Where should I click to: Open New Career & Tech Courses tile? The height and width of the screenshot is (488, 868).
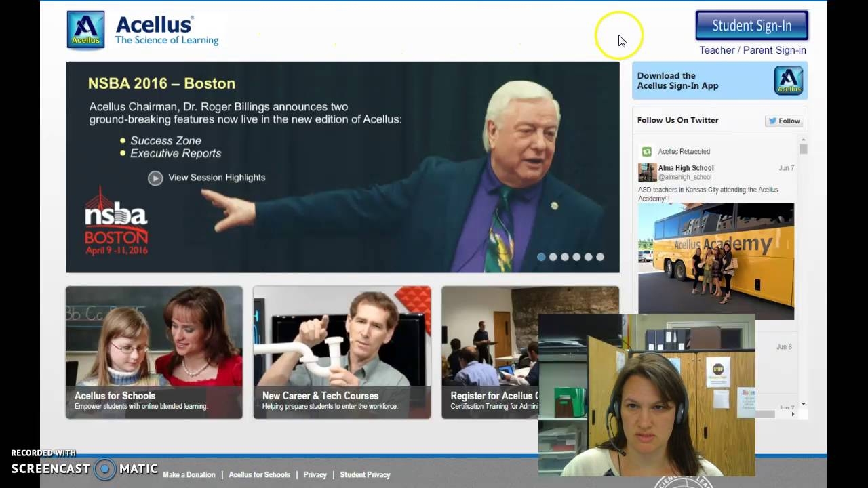[x=342, y=352]
